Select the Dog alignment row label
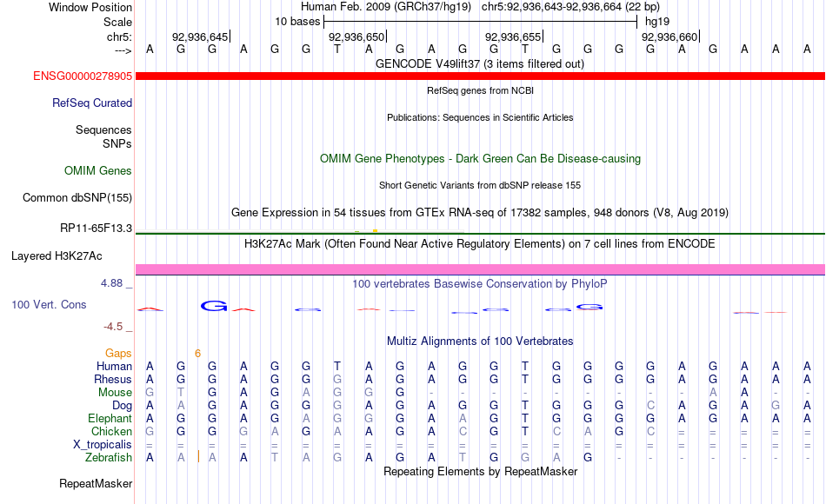This screenshot has height=504, width=826. [x=122, y=406]
